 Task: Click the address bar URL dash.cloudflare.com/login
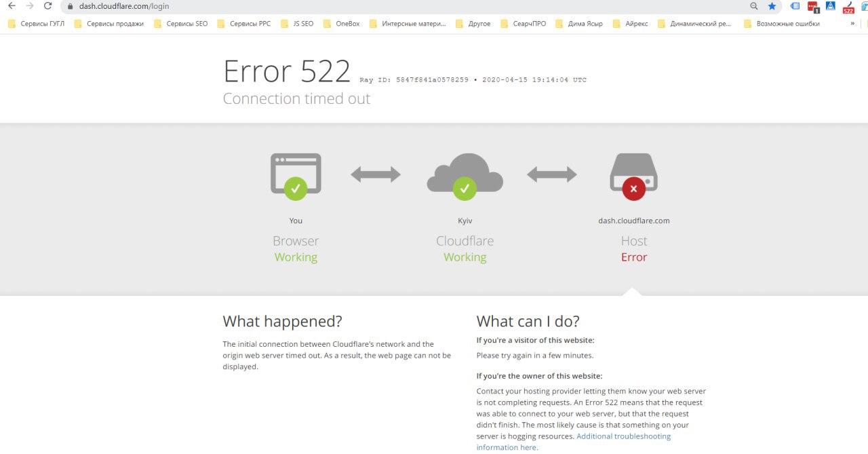[124, 6]
